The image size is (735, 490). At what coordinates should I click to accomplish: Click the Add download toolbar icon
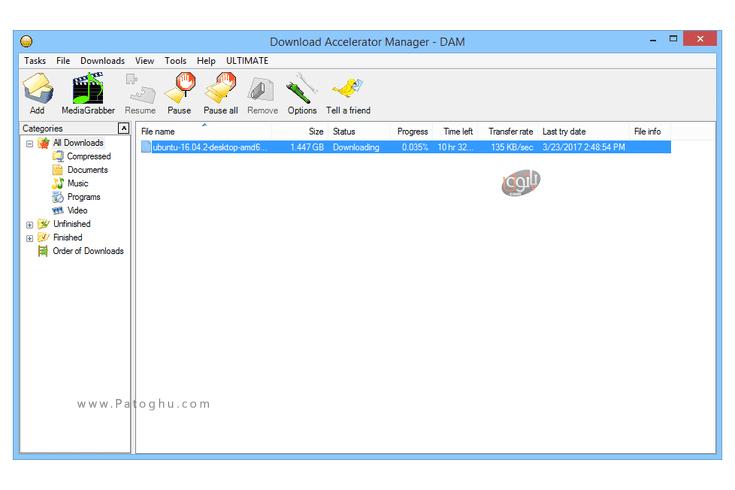pos(38,94)
